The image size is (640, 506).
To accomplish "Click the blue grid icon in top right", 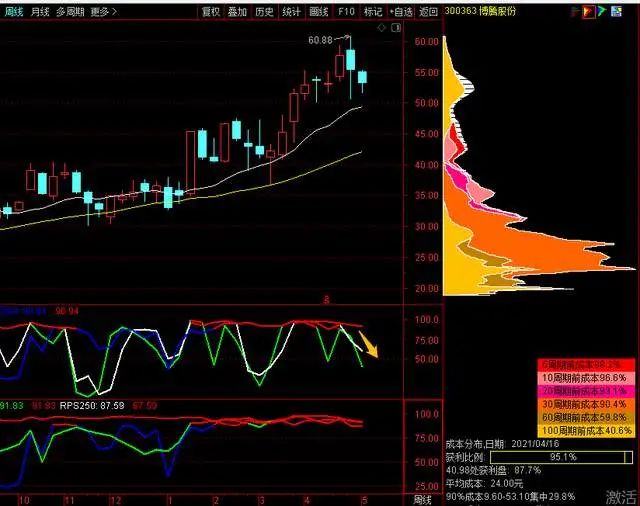I will (616, 12).
